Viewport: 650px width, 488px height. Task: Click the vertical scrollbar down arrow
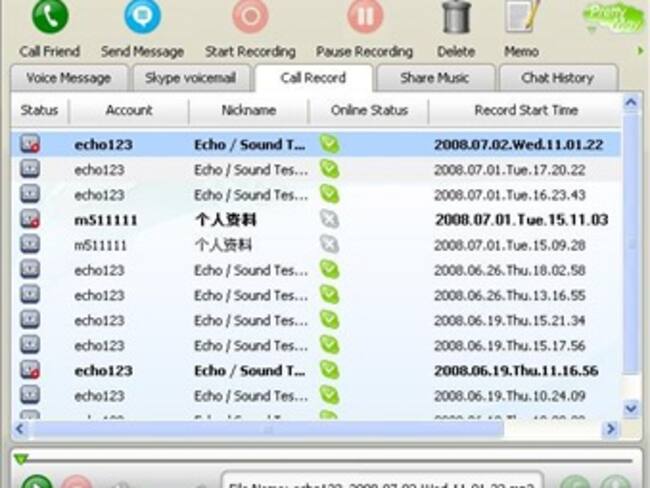point(631,408)
